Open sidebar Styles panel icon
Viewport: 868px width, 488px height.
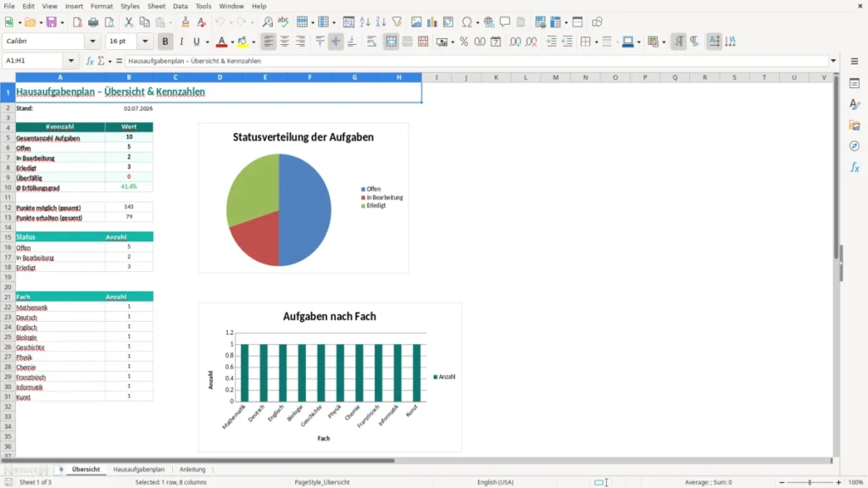854,104
